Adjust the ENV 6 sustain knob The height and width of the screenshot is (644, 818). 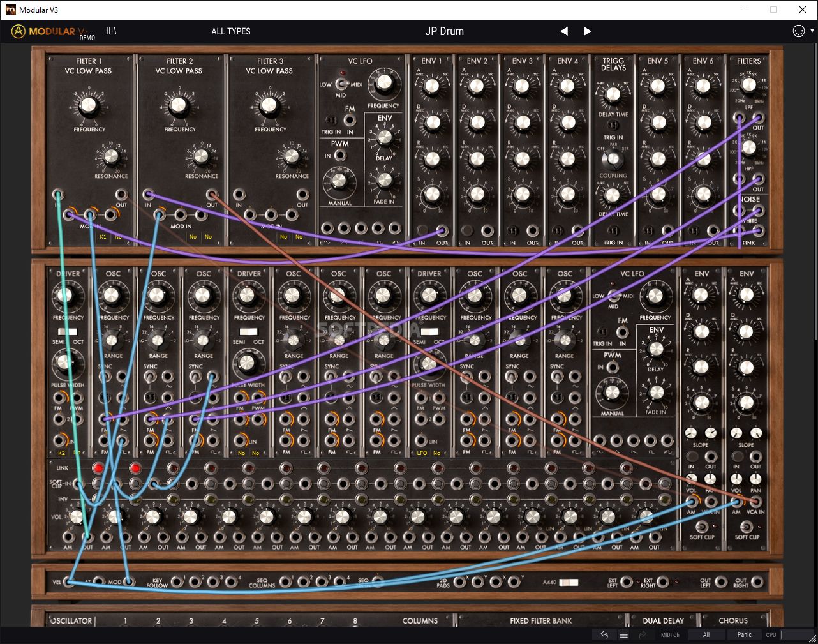tap(703, 194)
